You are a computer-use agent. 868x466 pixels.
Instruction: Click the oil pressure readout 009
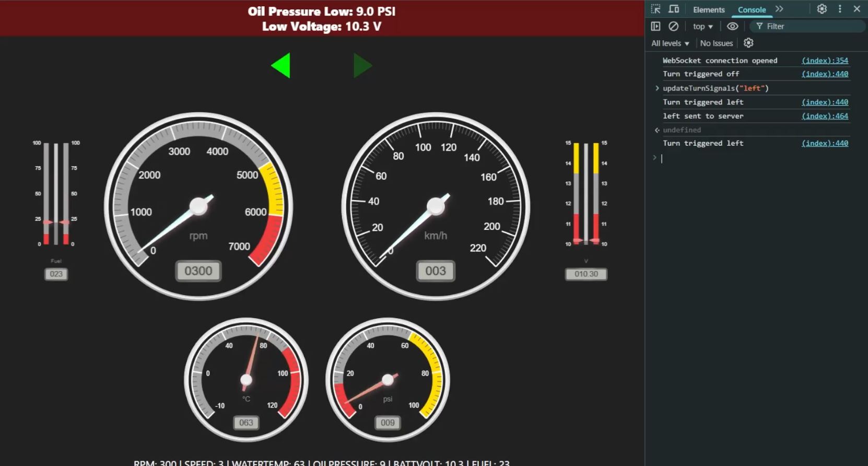(x=388, y=423)
